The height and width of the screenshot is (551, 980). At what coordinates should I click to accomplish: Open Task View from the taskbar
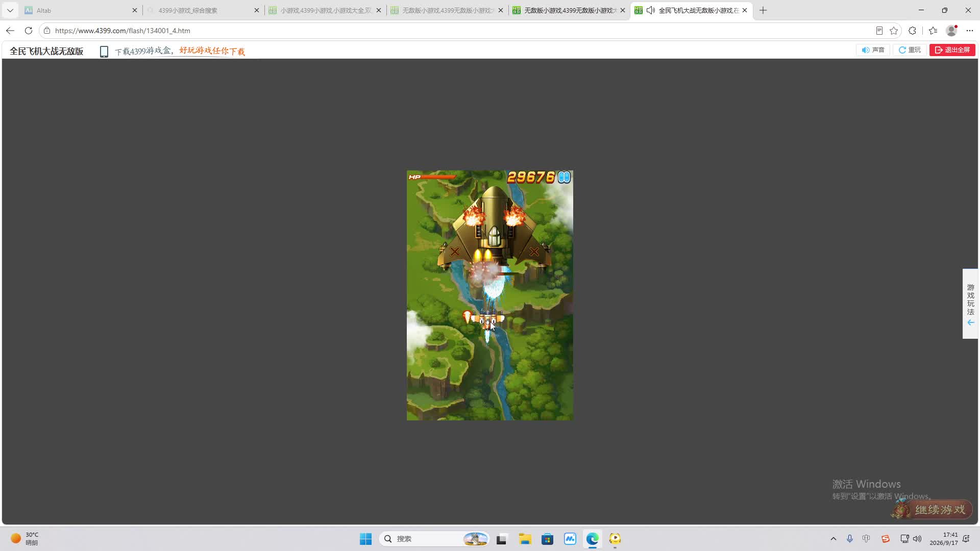(x=502, y=539)
